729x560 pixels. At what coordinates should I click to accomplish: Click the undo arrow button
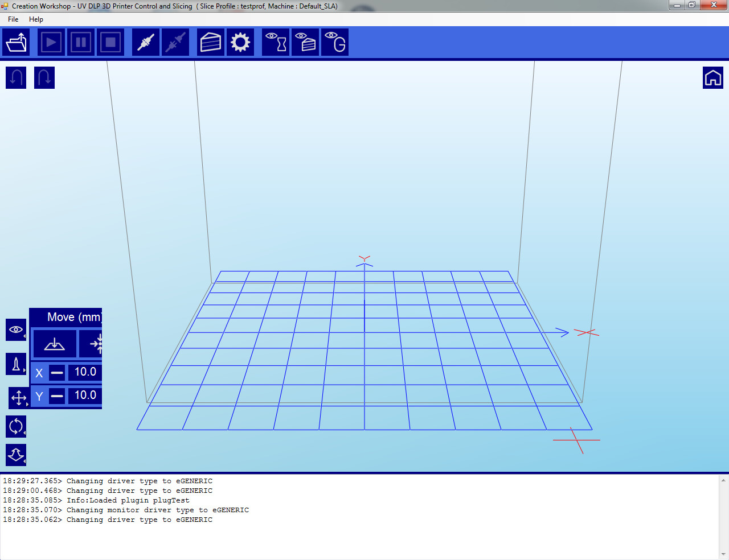coord(16,77)
